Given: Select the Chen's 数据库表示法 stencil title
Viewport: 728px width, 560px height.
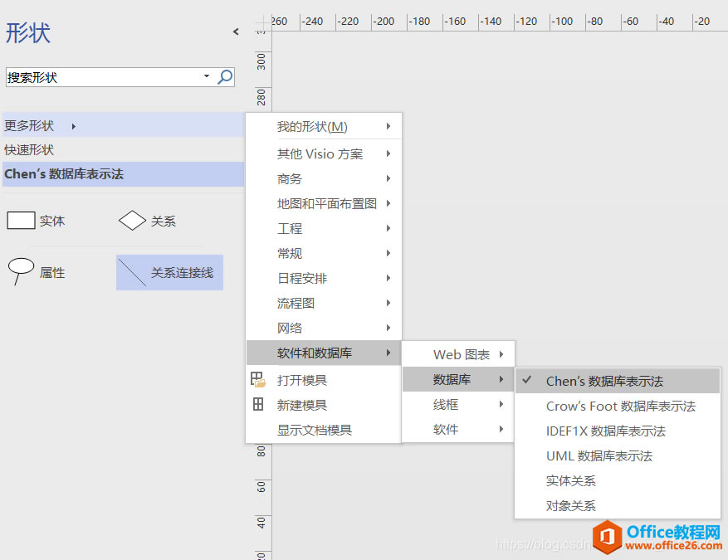Looking at the screenshot, I should point(64,174).
